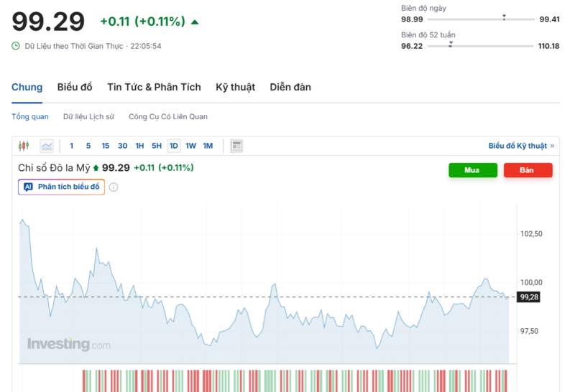Set chart interval to 1W
575x392 pixels.
[190, 146]
